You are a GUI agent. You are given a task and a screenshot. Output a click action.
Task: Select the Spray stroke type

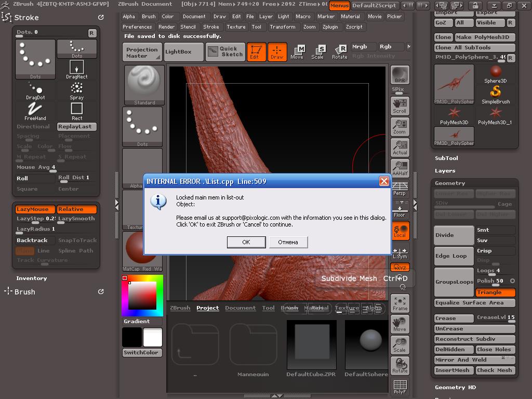coord(77,90)
